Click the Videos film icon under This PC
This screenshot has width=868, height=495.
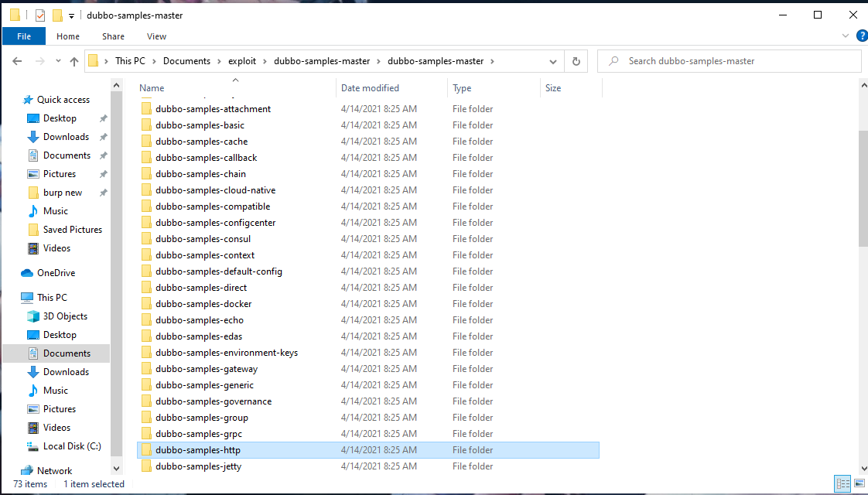point(33,428)
